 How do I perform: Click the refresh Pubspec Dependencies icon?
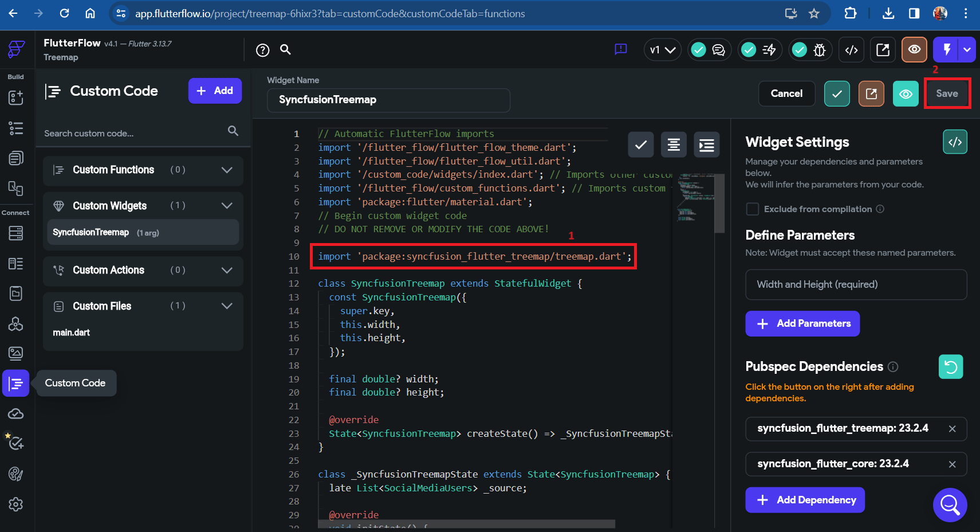[x=951, y=367]
